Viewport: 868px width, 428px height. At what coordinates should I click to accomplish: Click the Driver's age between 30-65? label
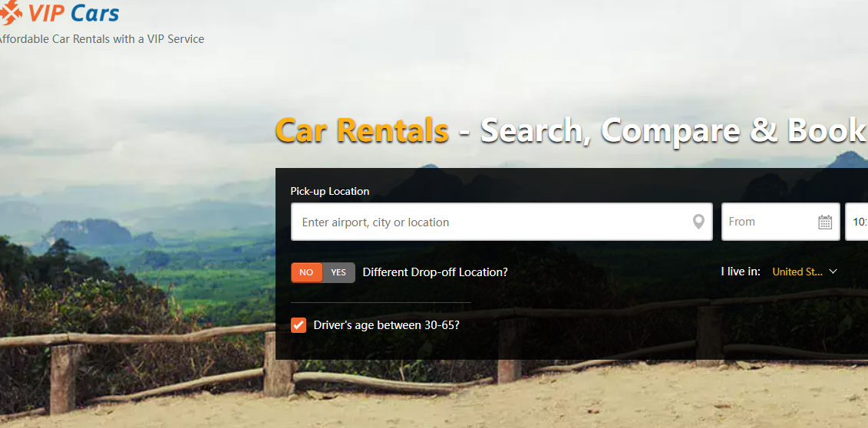(x=386, y=325)
